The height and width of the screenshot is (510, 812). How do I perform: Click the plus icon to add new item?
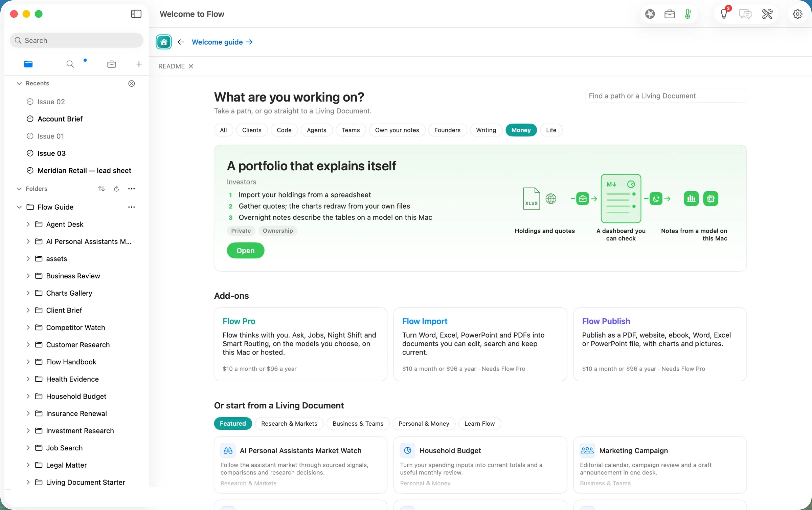139,64
